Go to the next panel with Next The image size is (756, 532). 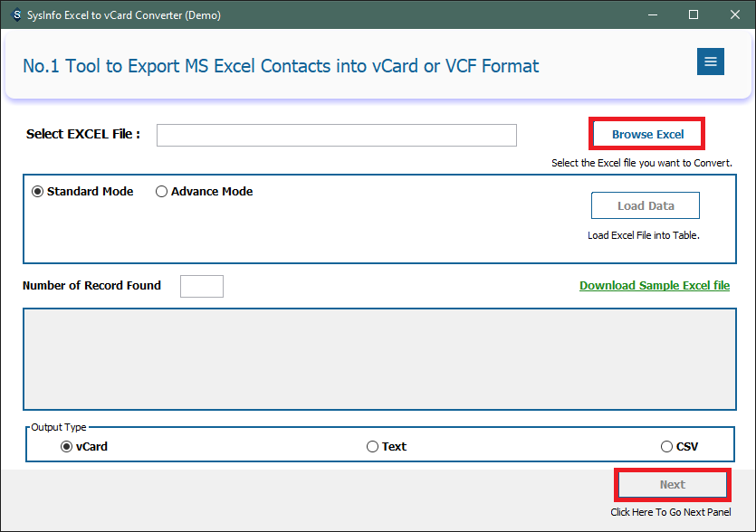[672, 485]
